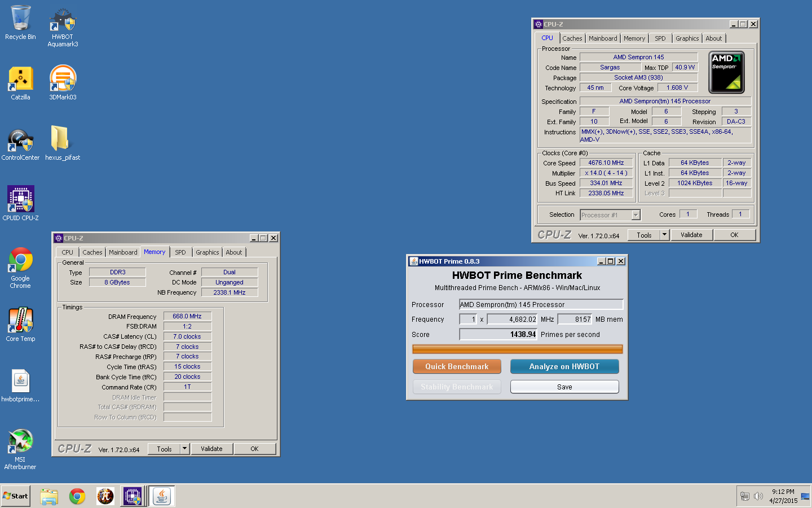Click Core Speed value 4676.10 MHz
The image size is (812, 508).
point(606,163)
